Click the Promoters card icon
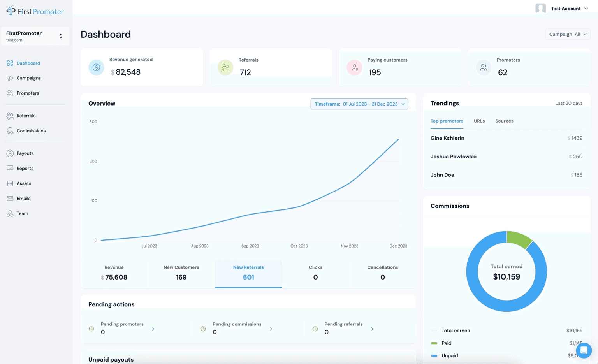This screenshot has width=598, height=364. 484,67
